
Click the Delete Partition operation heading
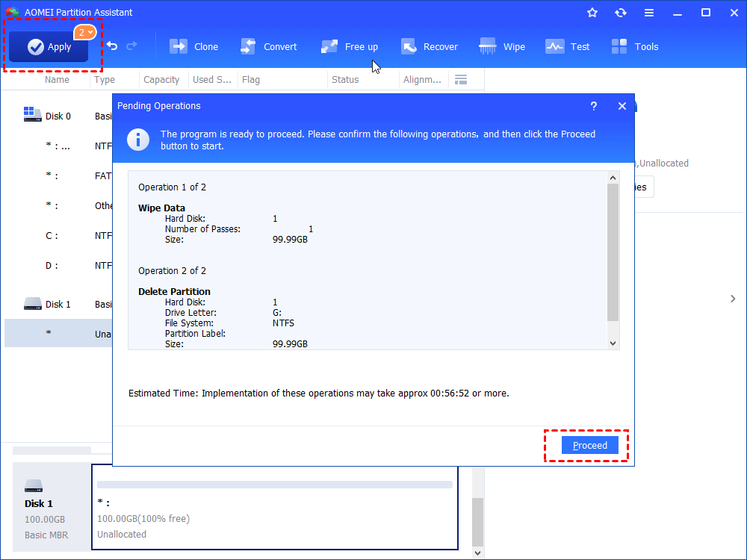pos(174,291)
